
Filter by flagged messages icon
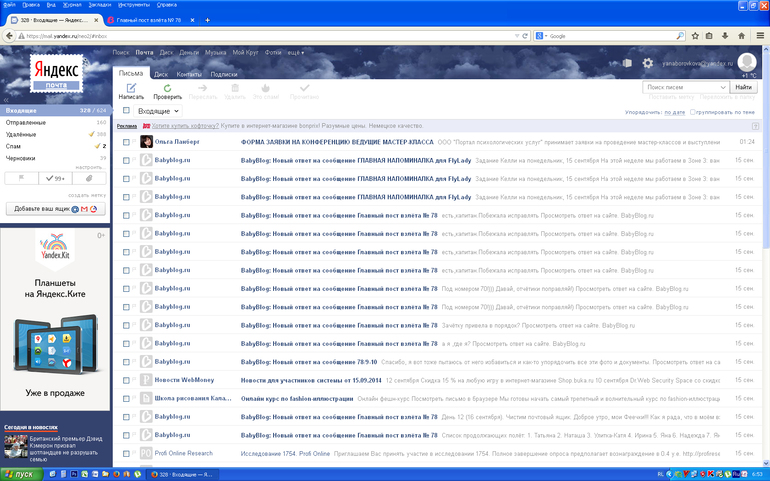click(x=22, y=177)
